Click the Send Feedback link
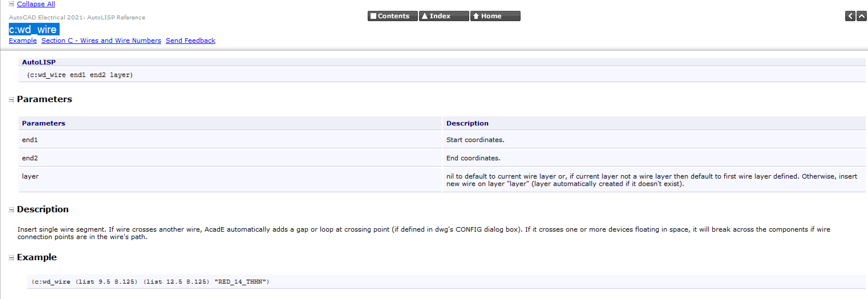The image size is (868, 299). click(190, 41)
